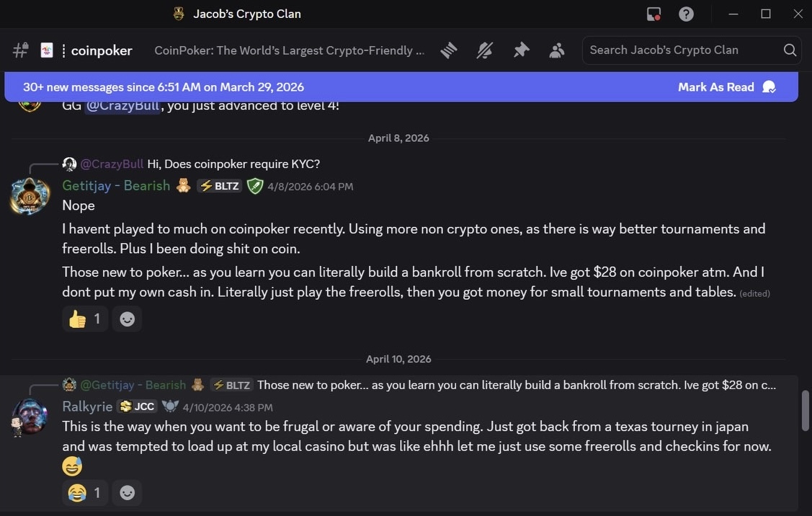Open the Threads panel icon
This screenshot has height=516, width=812.
449,50
